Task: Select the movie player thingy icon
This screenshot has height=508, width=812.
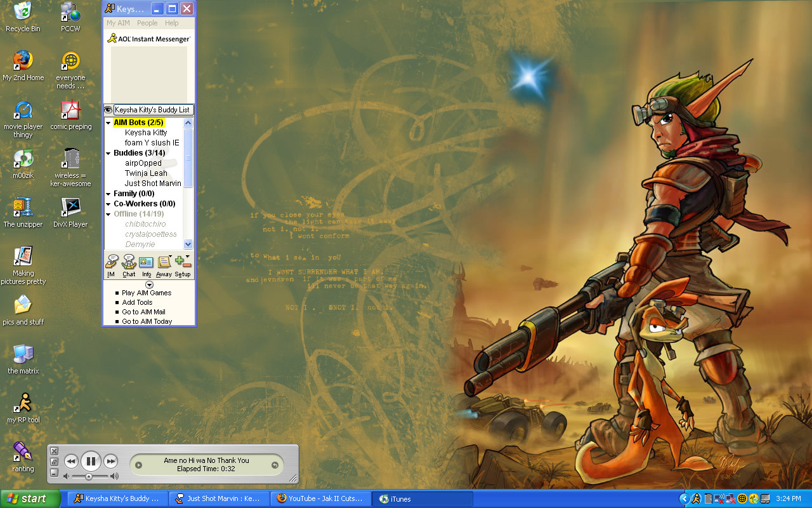Action: pyautogui.click(x=23, y=119)
